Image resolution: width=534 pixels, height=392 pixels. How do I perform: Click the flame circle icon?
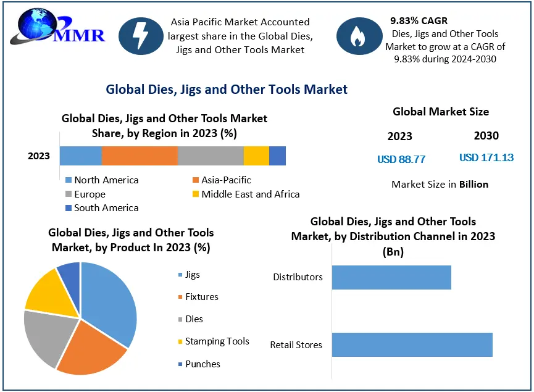pos(359,36)
